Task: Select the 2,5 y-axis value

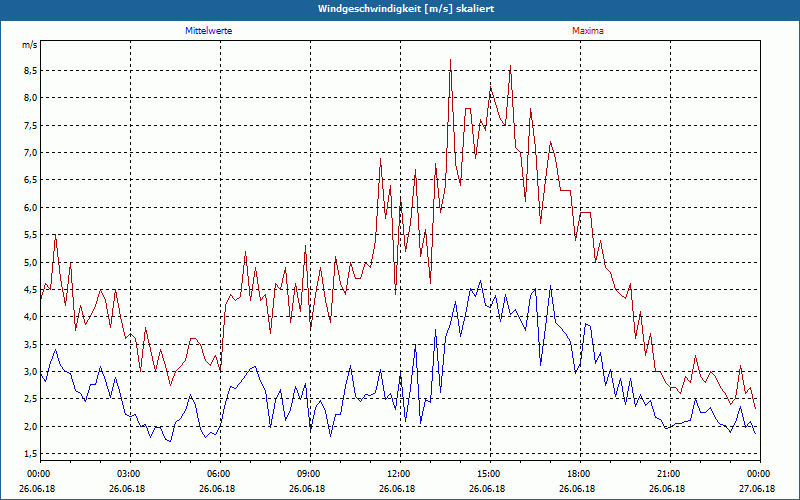Action: point(30,399)
